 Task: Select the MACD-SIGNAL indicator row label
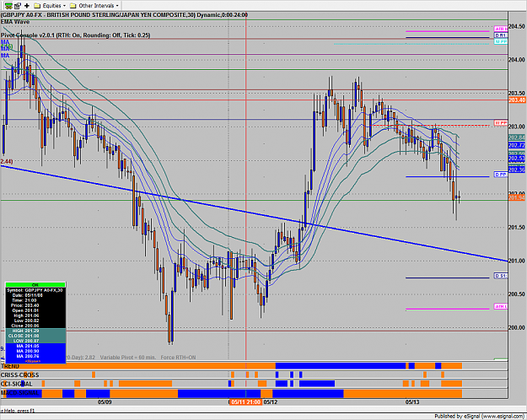click(x=20, y=393)
